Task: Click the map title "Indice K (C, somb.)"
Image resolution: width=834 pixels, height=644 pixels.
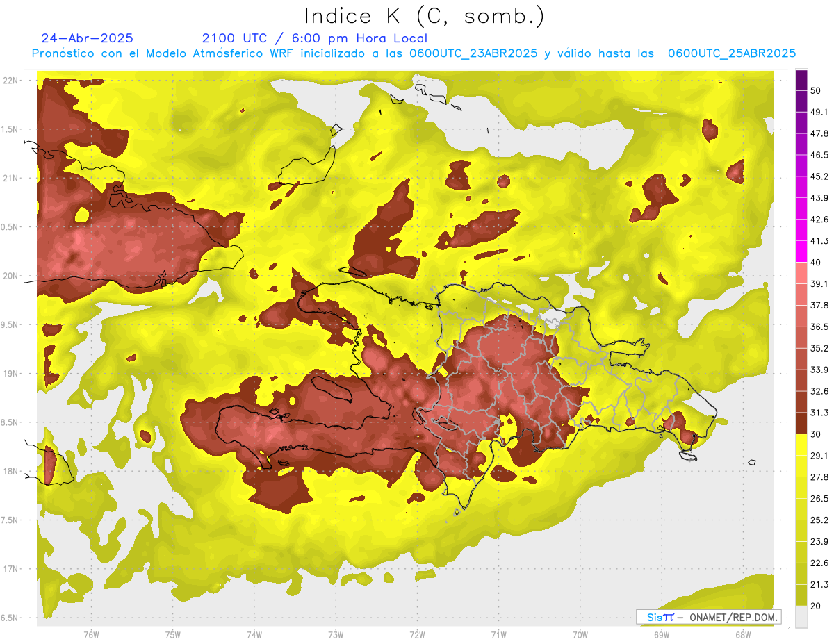Action: (424, 16)
